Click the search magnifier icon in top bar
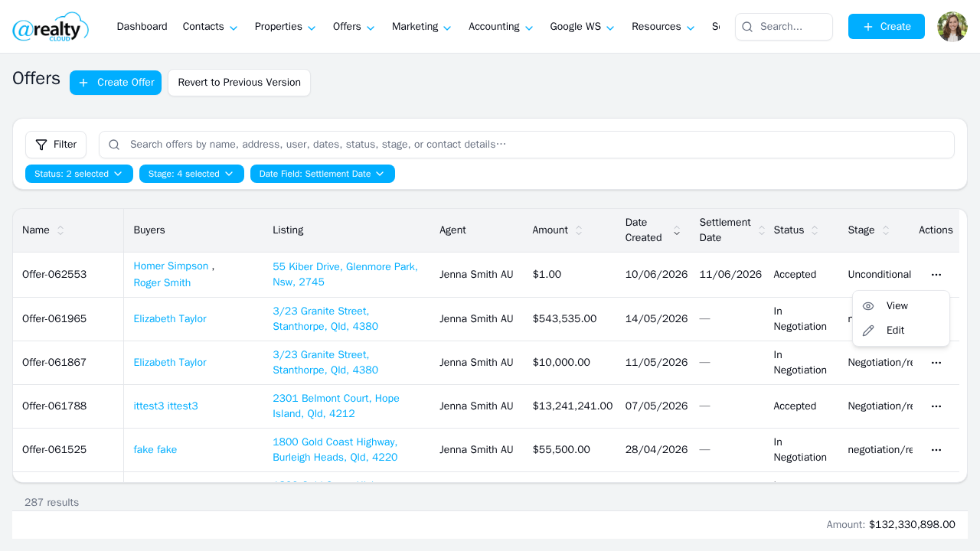This screenshot has width=980, height=551. coord(747,27)
